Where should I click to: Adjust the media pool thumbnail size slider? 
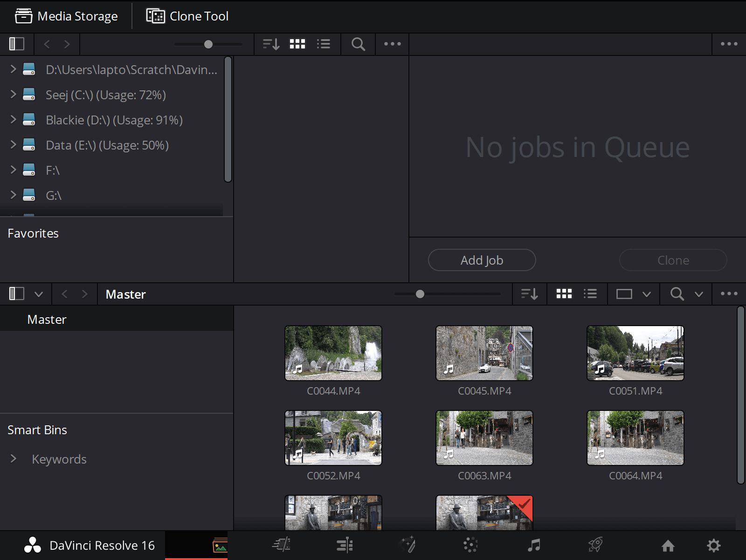(x=420, y=294)
